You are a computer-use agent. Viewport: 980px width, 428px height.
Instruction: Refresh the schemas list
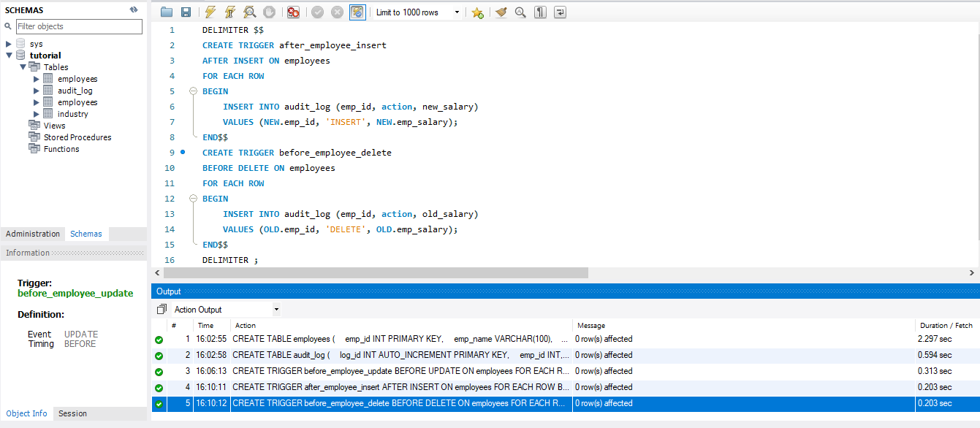coord(133,9)
